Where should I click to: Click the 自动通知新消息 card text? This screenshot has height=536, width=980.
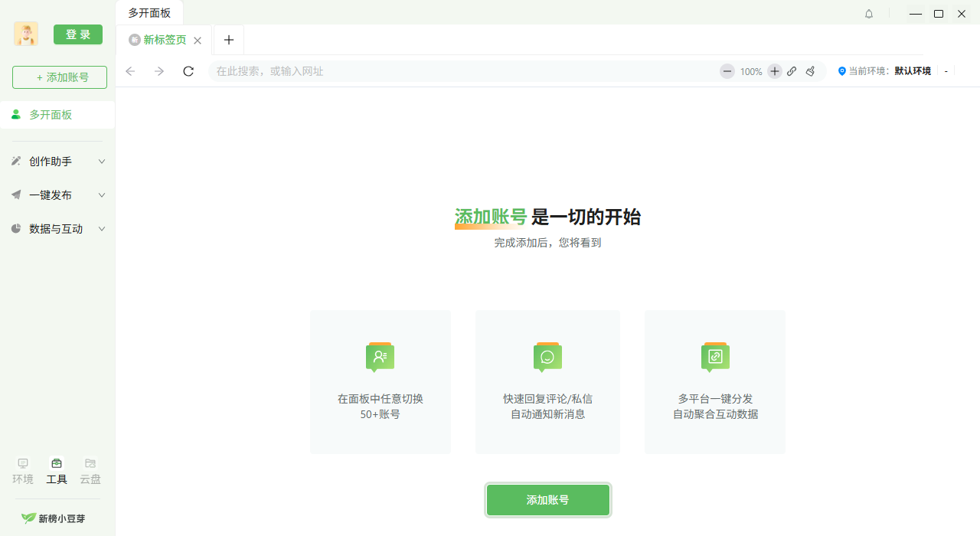click(x=547, y=414)
